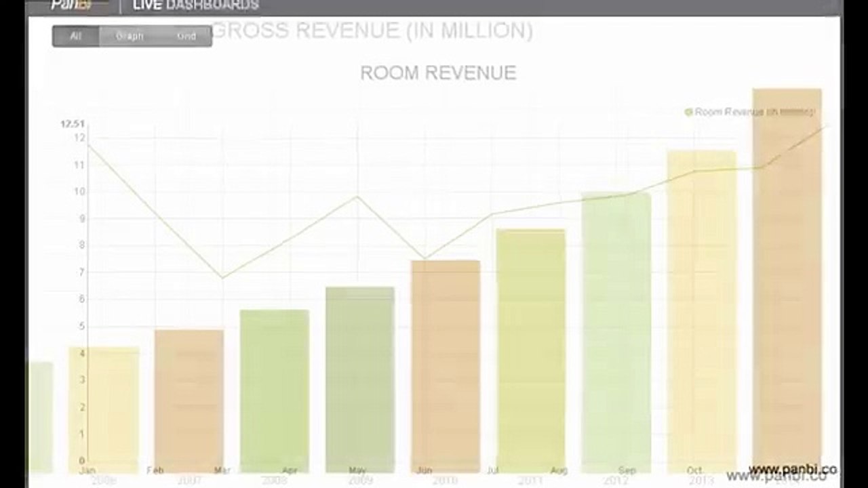Click the '12' y-axis tick label
The image size is (868, 488).
point(79,138)
